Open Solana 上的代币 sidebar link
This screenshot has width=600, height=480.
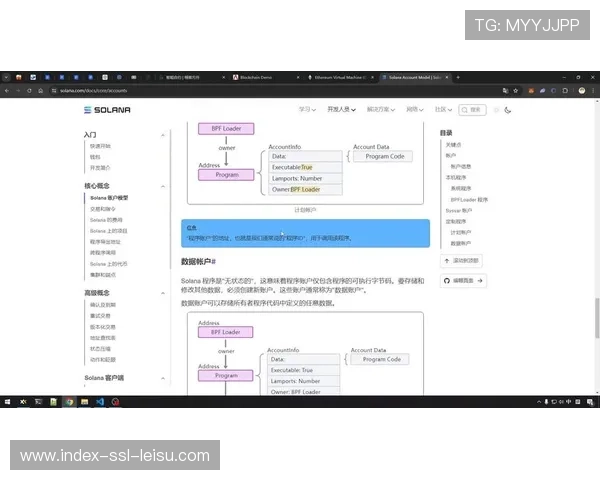[109, 264]
